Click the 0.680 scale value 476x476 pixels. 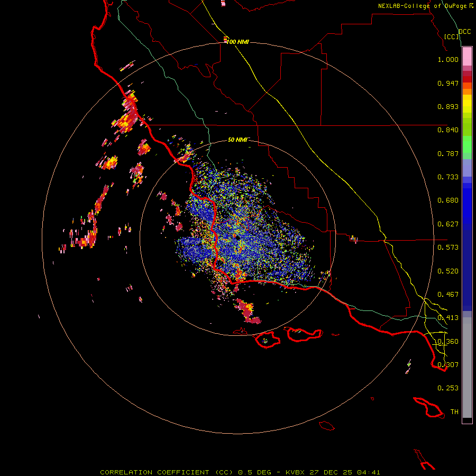click(x=448, y=200)
